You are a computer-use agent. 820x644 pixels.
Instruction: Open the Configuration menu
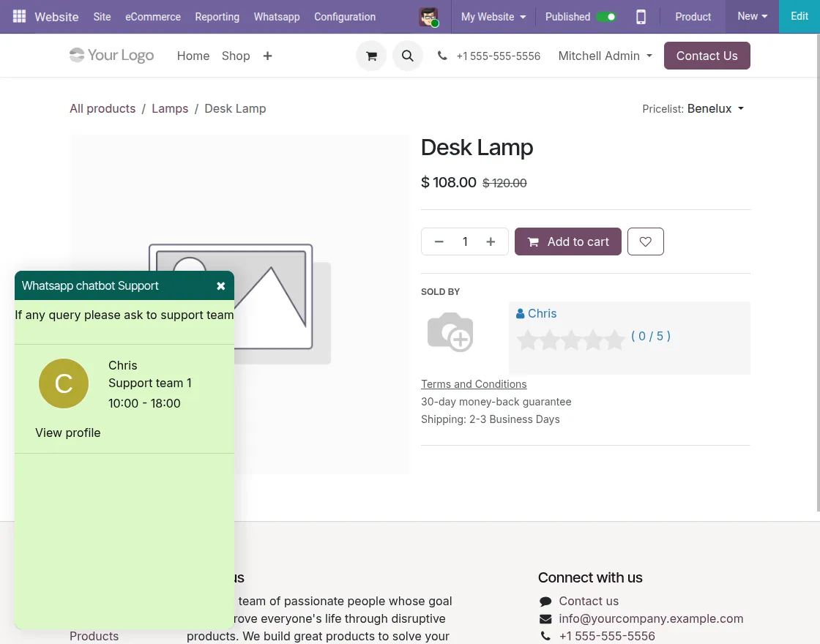click(x=345, y=17)
